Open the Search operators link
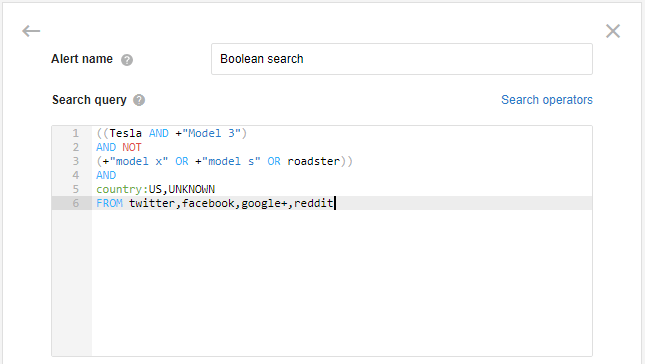Viewport: 645px width, 364px height. pyautogui.click(x=547, y=100)
